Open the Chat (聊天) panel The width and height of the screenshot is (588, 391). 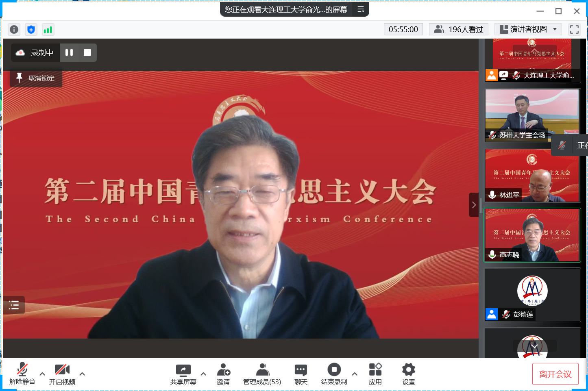click(x=301, y=374)
